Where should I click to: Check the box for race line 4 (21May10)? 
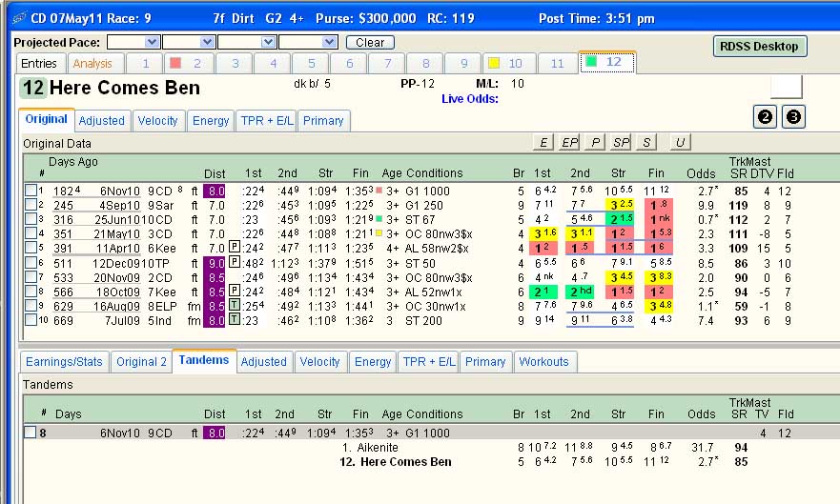click(x=31, y=233)
